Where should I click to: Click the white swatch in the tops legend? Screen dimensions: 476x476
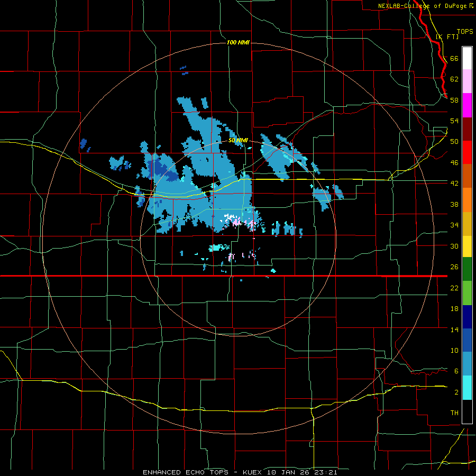click(467, 58)
